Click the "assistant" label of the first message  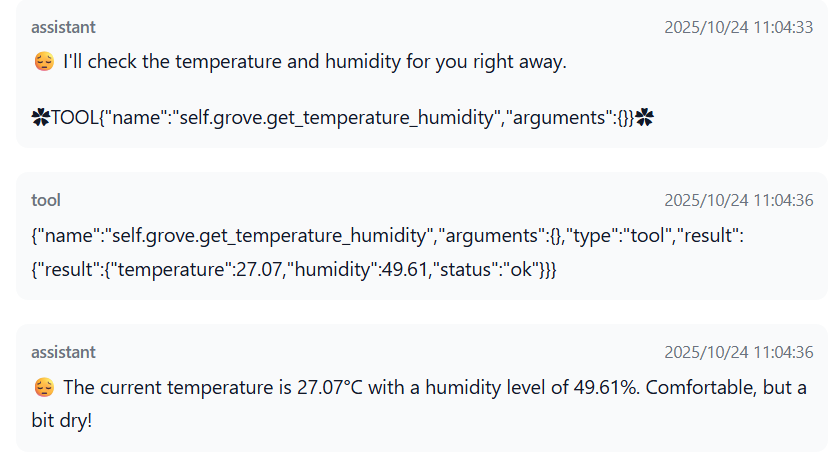(64, 27)
